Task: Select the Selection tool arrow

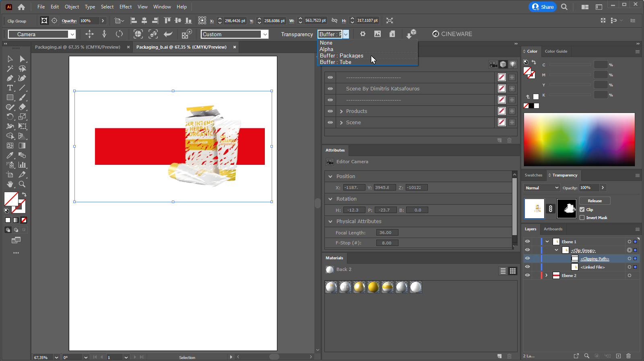Action: click(10, 59)
